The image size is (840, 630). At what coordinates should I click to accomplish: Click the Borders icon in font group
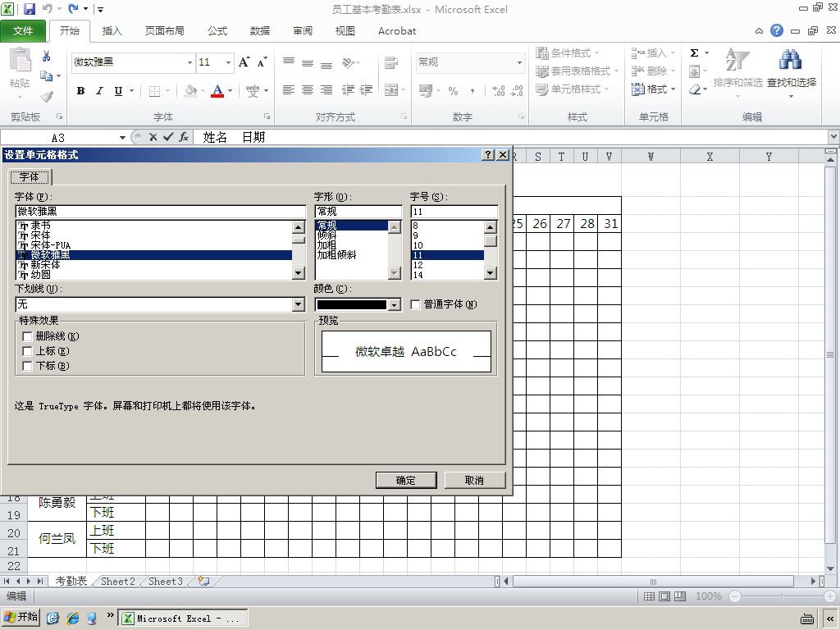[154, 91]
